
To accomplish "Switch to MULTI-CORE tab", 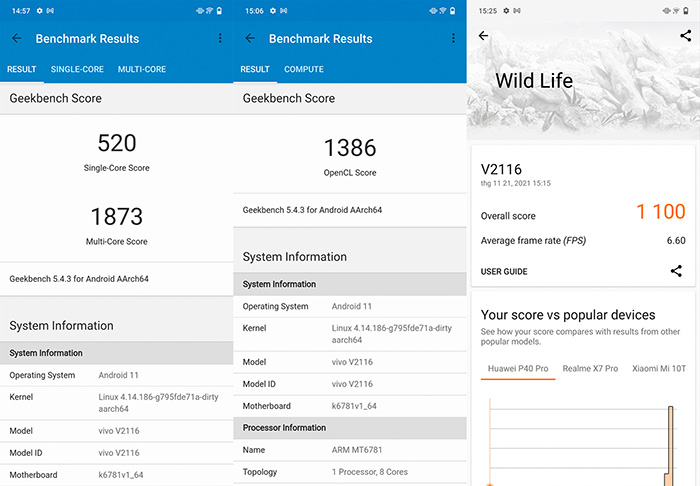I will tap(142, 69).
